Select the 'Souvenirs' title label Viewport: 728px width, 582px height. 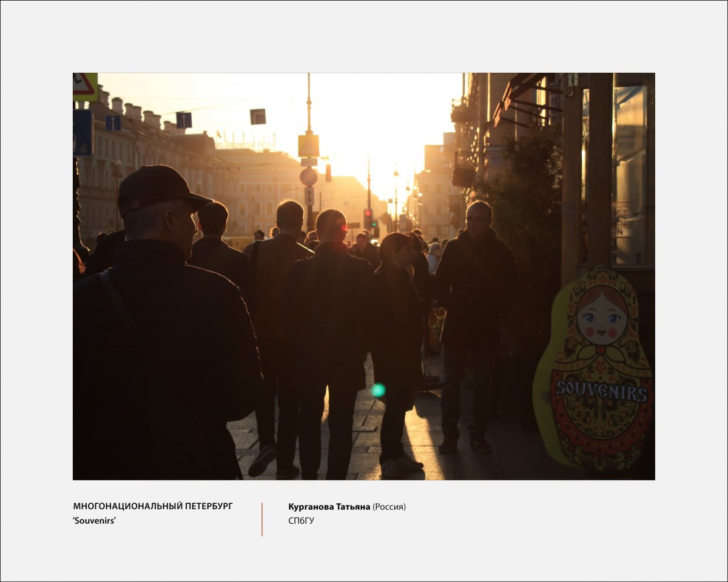94,520
